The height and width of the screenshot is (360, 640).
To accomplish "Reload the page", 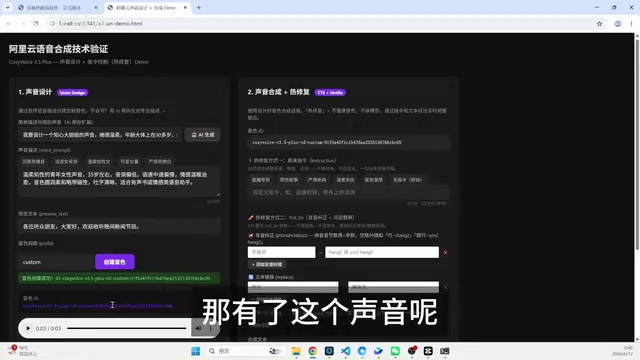I will coord(36,24).
